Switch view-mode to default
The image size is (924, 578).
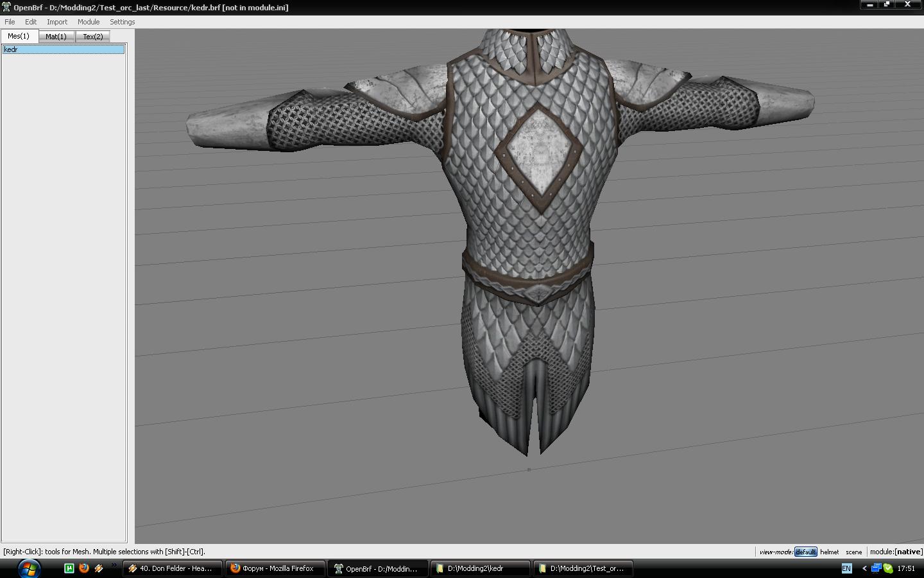coord(805,552)
